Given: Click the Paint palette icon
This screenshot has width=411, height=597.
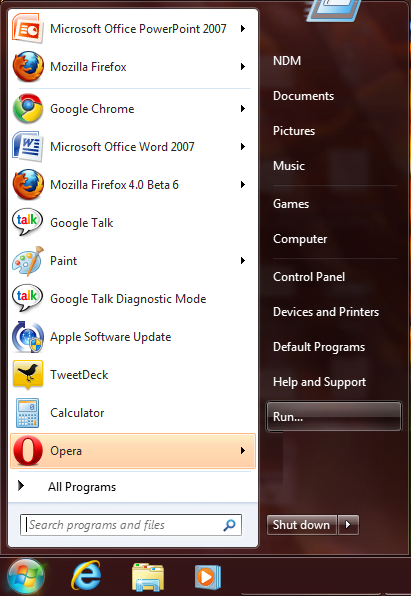Looking at the screenshot, I should 27,261.
